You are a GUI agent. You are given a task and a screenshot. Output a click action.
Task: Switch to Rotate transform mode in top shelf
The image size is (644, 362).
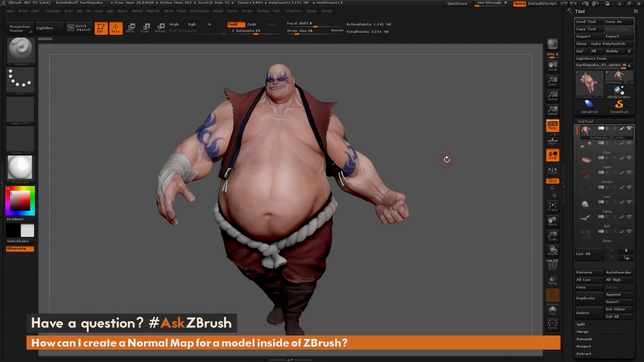[x=160, y=28]
